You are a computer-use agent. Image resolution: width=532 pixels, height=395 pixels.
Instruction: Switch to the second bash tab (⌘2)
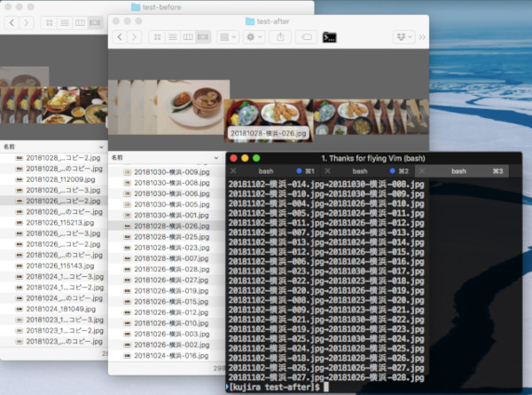tap(359, 170)
